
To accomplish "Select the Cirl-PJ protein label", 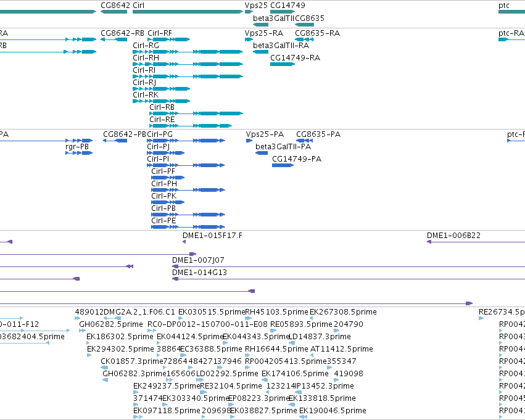I will [159, 147].
